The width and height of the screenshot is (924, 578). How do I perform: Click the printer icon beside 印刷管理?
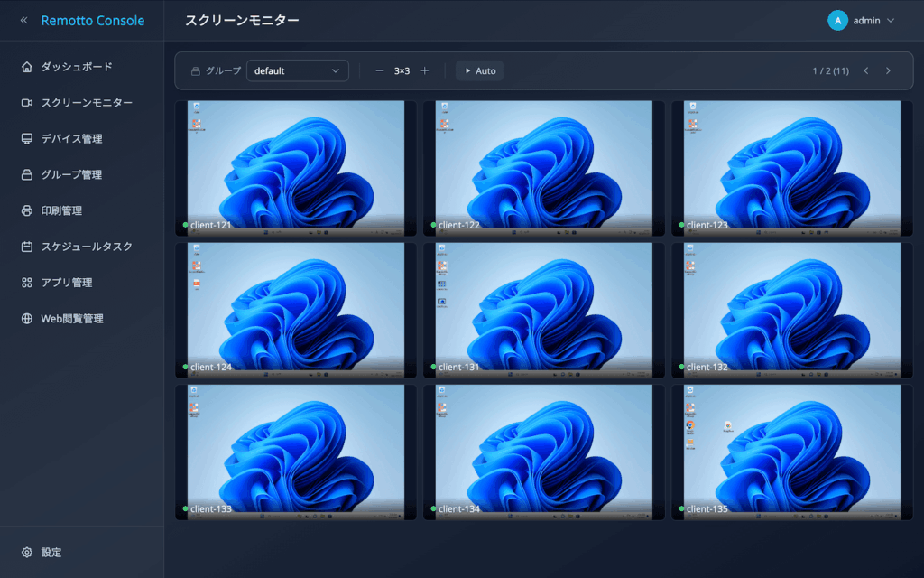26,210
